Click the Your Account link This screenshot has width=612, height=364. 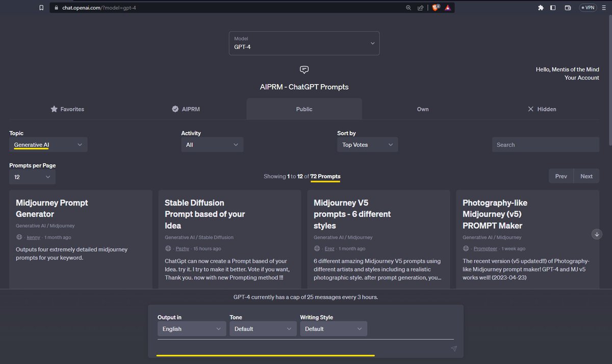[x=582, y=78]
